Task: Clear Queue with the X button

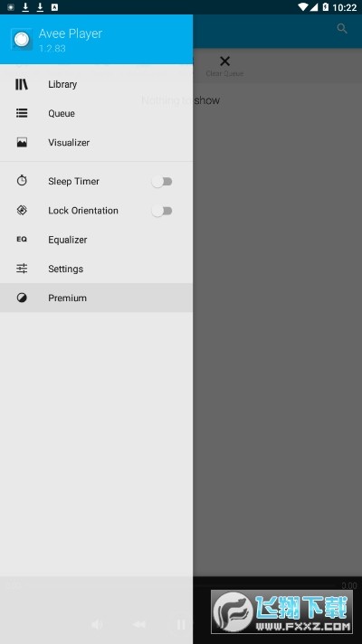Action: click(x=224, y=62)
